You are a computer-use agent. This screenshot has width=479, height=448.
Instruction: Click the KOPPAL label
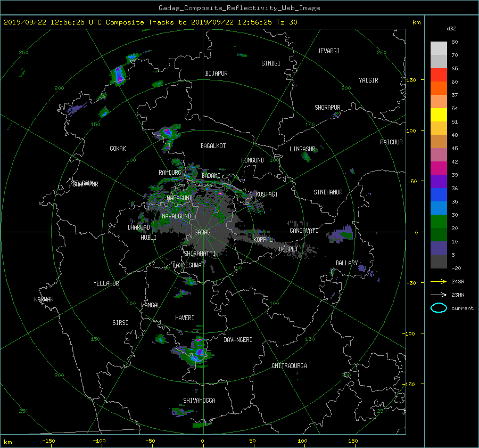263,240
